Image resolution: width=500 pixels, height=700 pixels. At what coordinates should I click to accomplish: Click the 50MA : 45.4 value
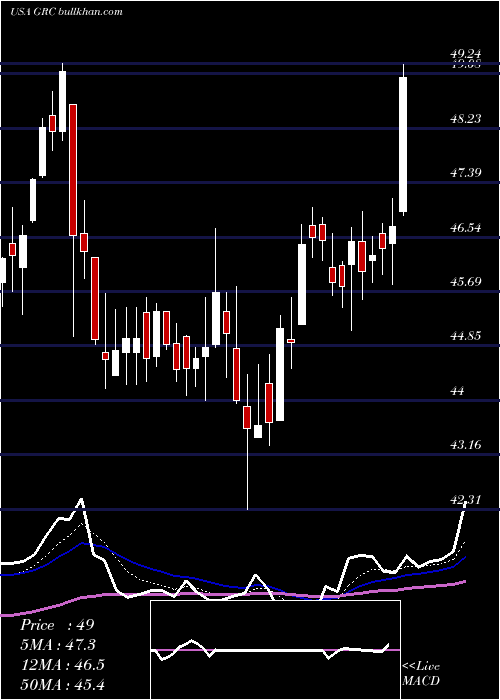click(x=62, y=684)
